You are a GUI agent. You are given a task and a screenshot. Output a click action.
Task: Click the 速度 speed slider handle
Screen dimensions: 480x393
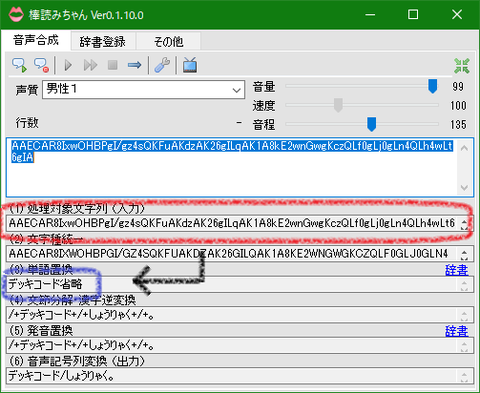point(338,105)
